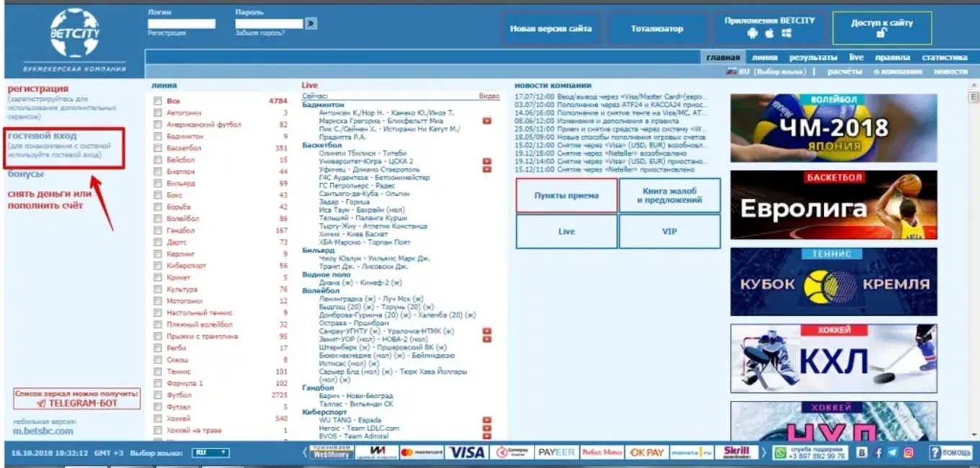
Task: Open the гостевой вход link
Action: pyautogui.click(x=42, y=136)
